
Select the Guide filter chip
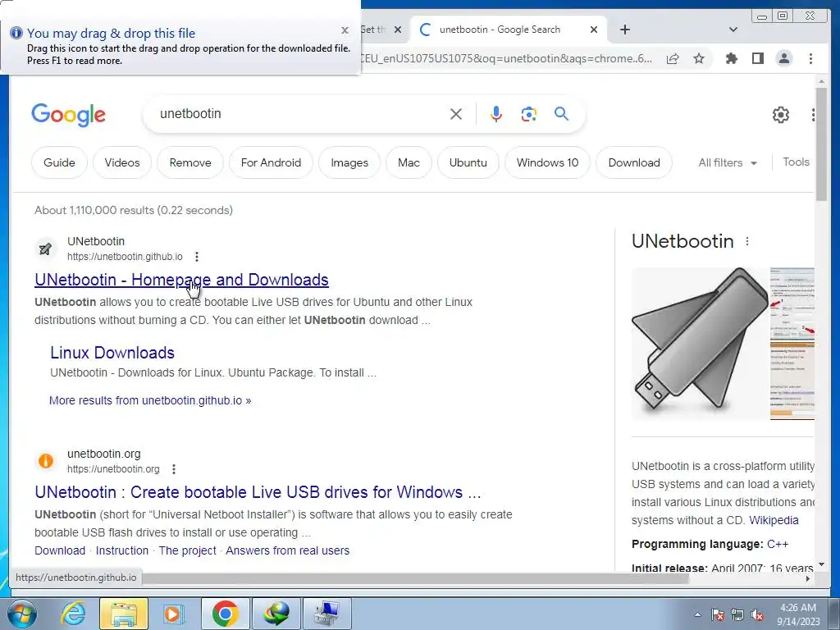(x=59, y=163)
